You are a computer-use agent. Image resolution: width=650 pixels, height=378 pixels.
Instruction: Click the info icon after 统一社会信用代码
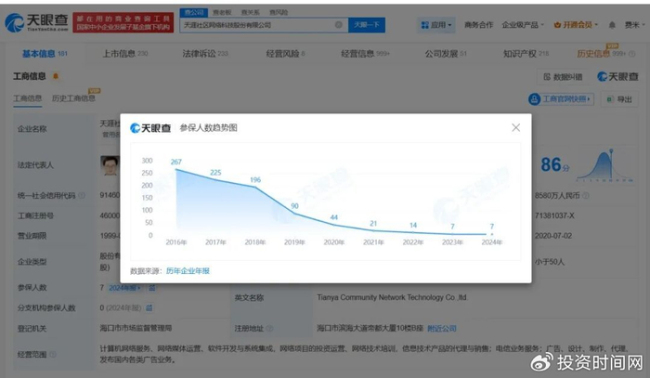click(x=82, y=195)
